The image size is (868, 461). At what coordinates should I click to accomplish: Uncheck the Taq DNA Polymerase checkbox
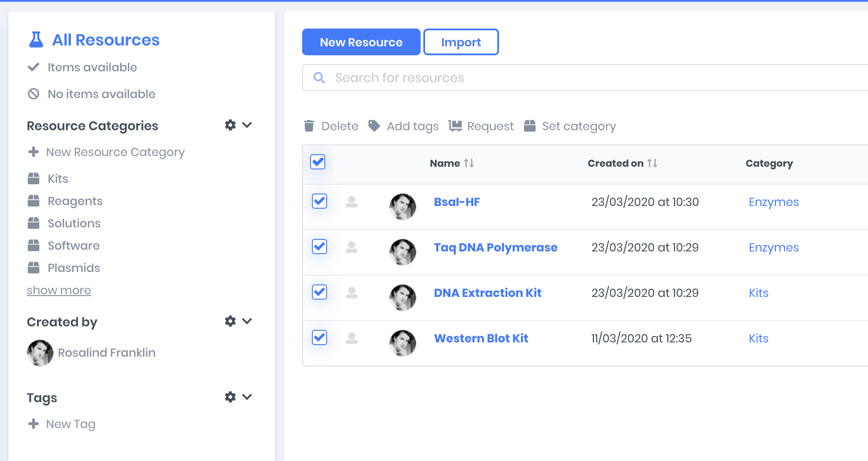coord(319,247)
